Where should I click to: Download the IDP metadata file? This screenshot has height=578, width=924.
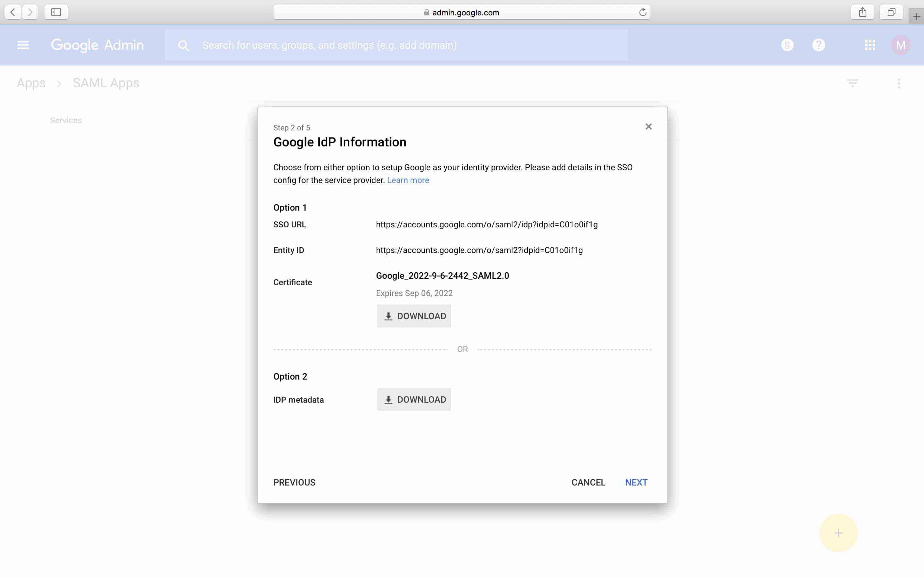tap(414, 400)
